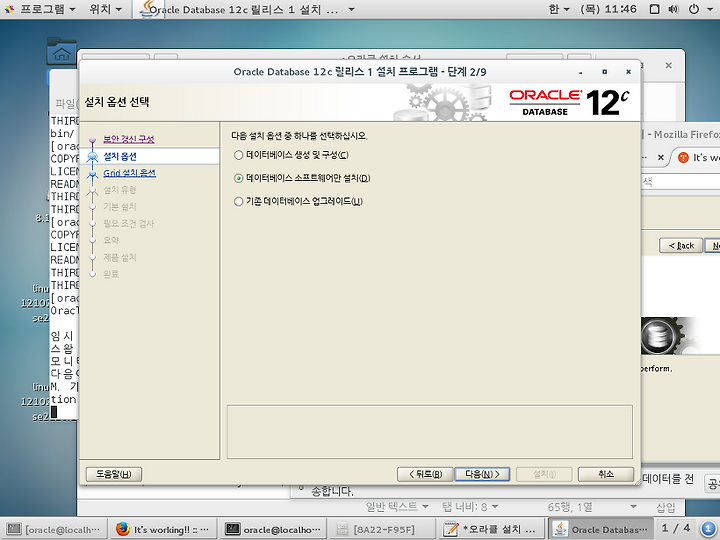Click the power icon in top bar

coord(694,9)
